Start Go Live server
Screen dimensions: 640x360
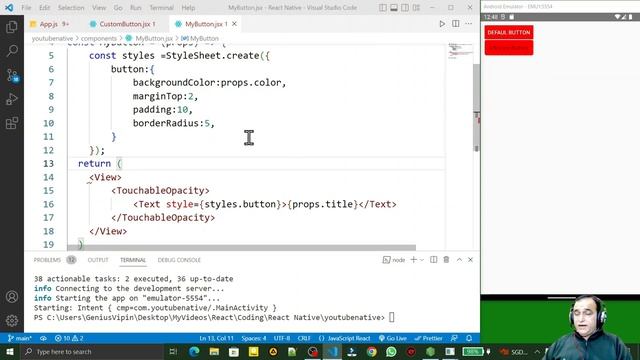393,338
